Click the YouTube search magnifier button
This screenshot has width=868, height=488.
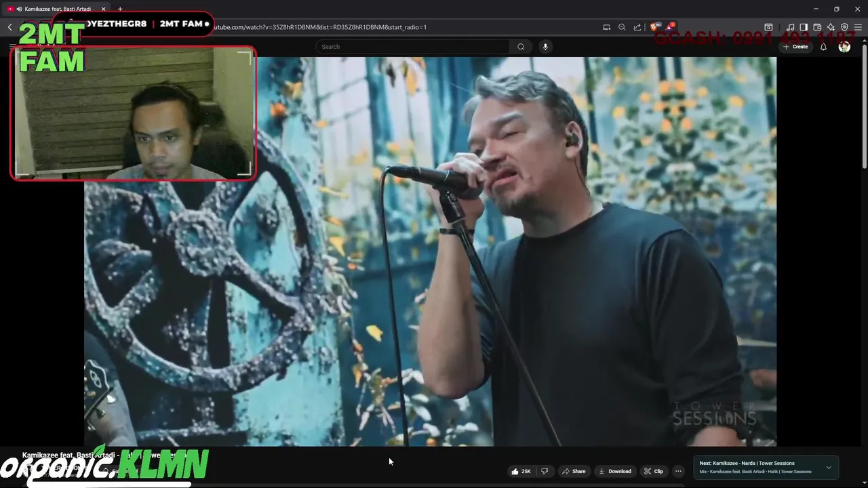(x=521, y=47)
